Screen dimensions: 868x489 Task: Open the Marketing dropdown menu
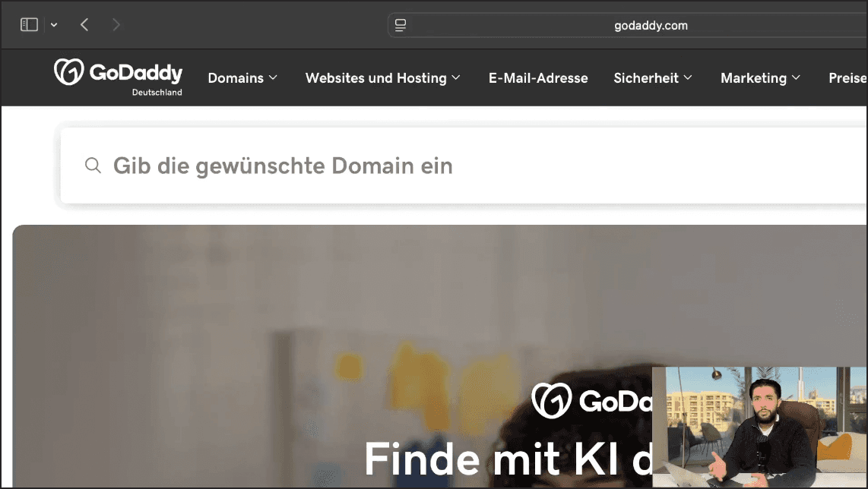tap(760, 78)
